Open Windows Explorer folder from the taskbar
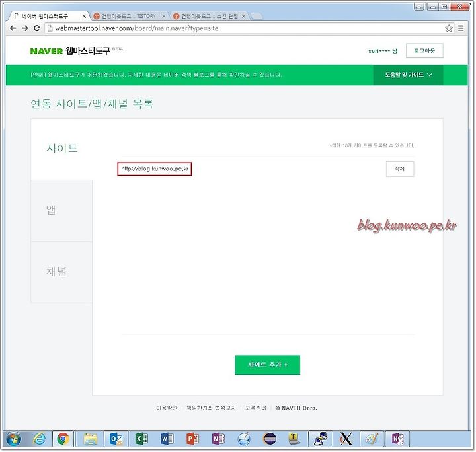476x452 pixels. tap(90, 439)
